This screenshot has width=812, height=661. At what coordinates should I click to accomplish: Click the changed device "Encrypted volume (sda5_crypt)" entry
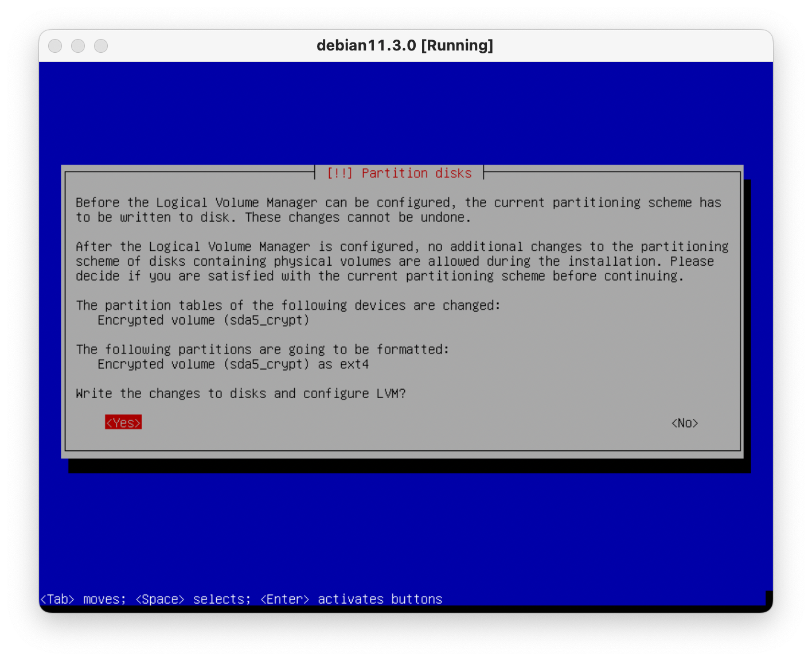pos(203,320)
